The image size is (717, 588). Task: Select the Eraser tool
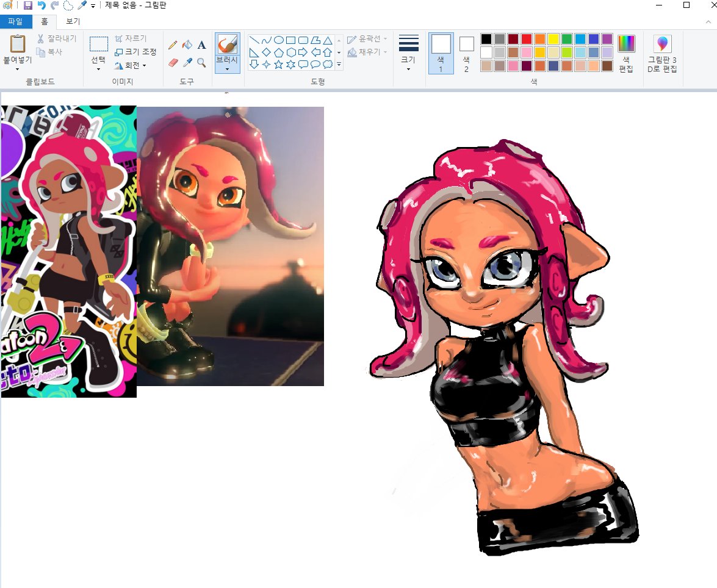[173, 63]
